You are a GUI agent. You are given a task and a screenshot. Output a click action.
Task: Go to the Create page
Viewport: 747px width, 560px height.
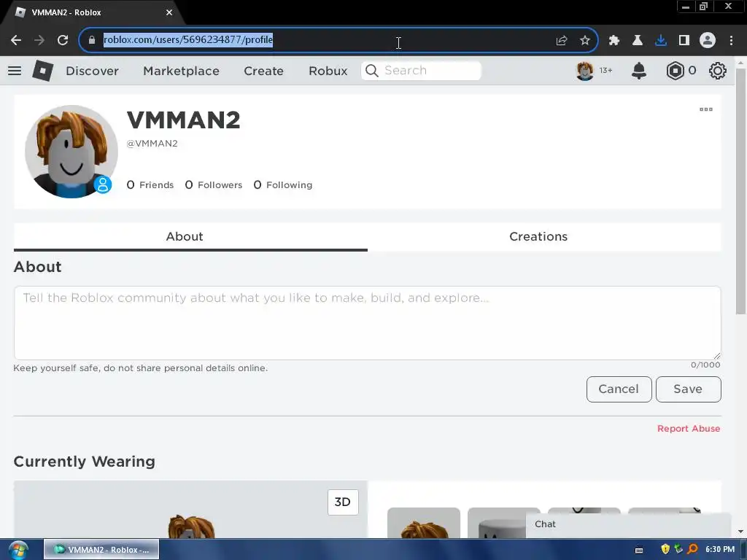pyautogui.click(x=263, y=71)
